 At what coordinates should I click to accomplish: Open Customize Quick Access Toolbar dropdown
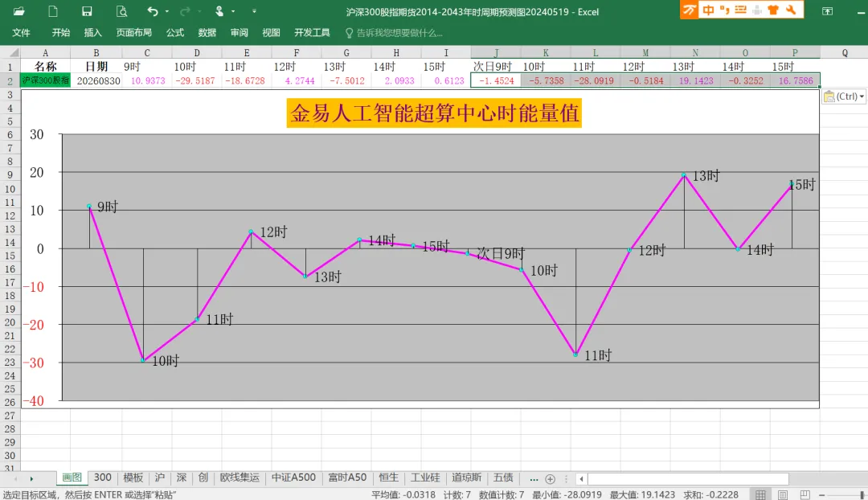click(x=254, y=11)
